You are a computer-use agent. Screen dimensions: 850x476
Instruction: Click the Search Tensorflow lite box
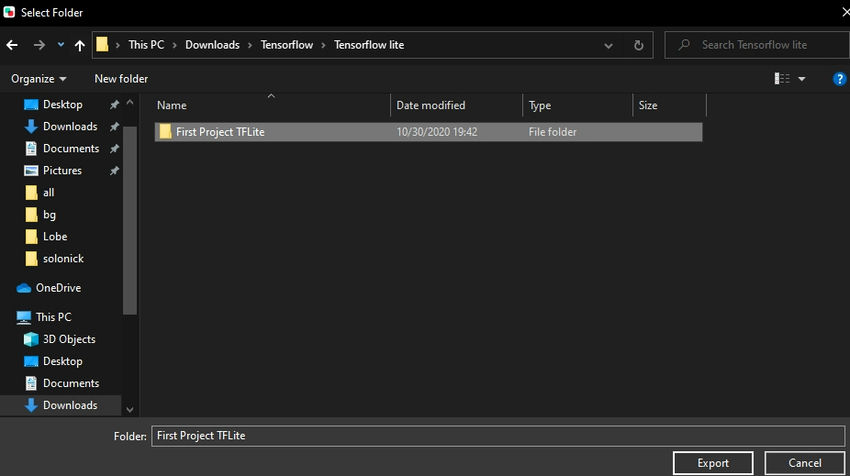[x=757, y=45]
